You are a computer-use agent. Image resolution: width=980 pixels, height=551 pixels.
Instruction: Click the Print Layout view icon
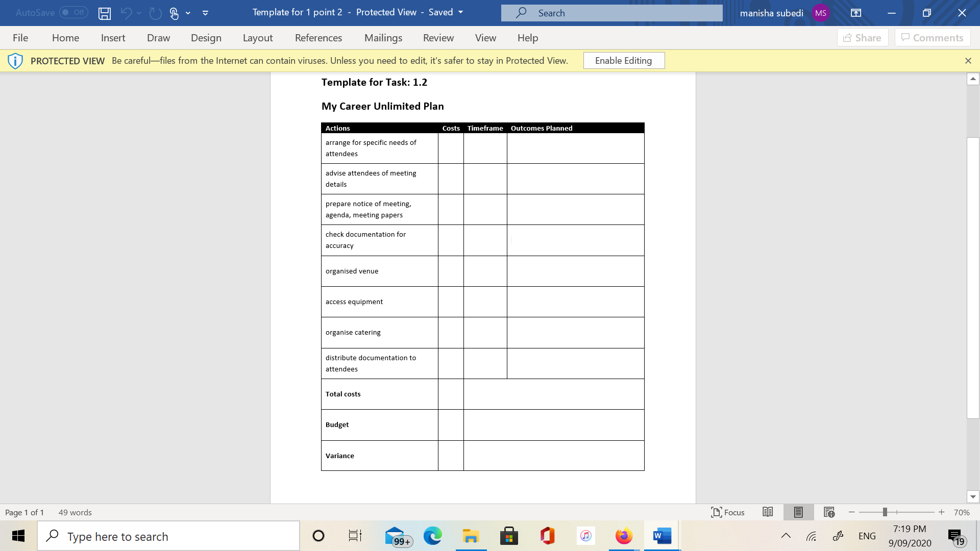click(798, 512)
